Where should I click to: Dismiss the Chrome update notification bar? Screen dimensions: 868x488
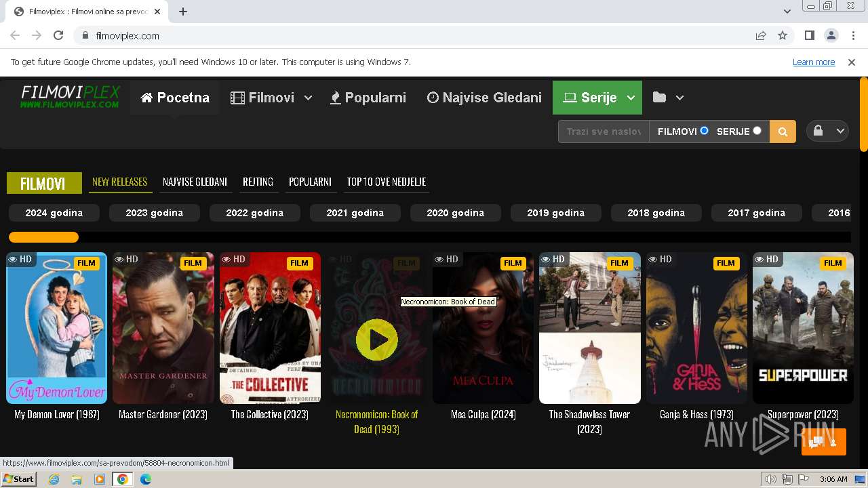point(852,62)
